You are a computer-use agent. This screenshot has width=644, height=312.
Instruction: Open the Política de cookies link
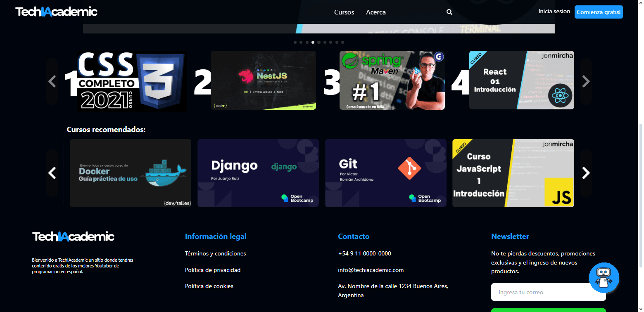pos(209,286)
